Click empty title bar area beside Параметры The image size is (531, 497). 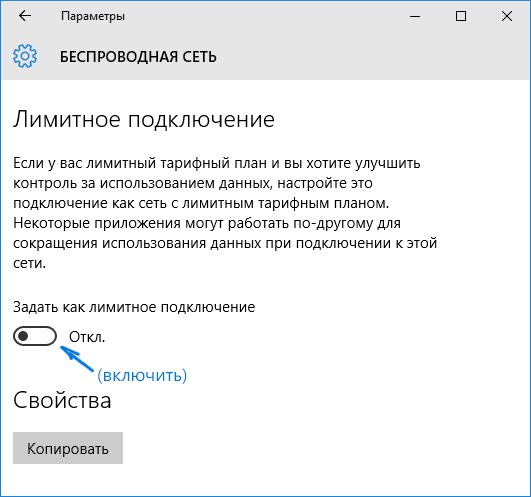(x=264, y=16)
